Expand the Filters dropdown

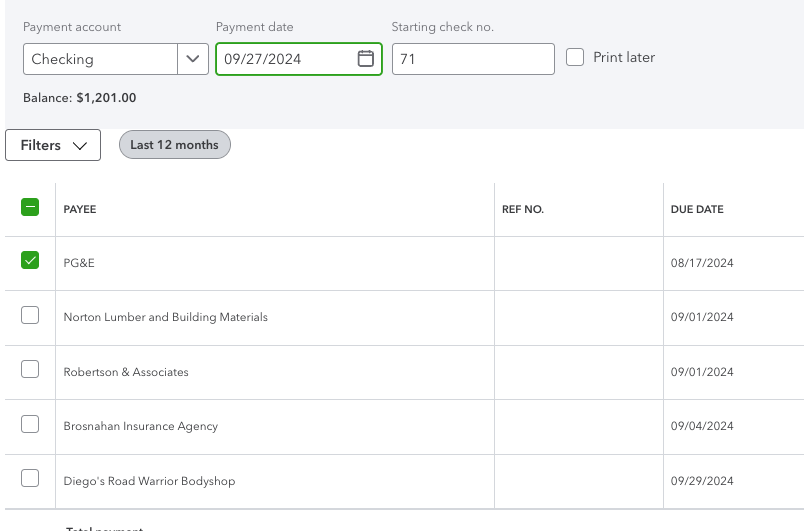pyautogui.click(x=53, y=145)
